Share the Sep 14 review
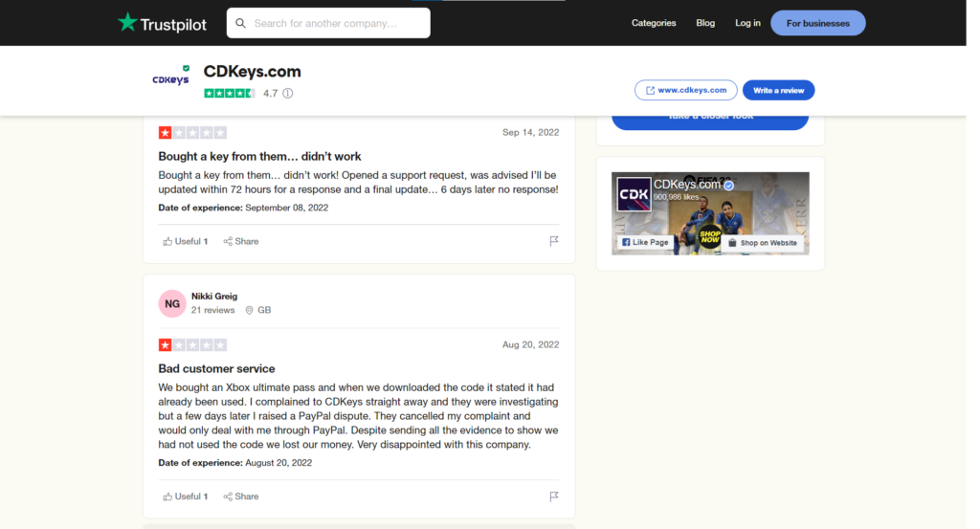Image resolution: width=980 pixels, height=529 pixels. click(240, 241)
